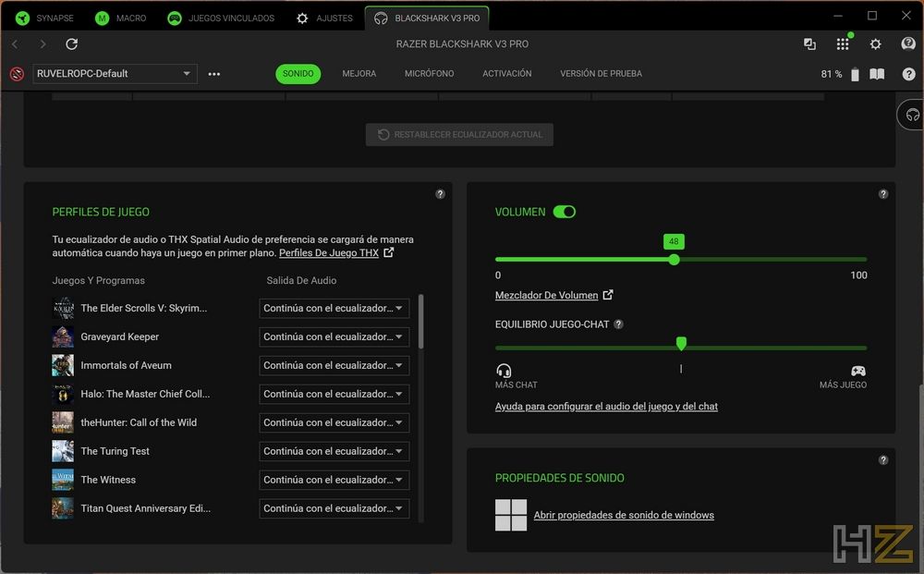924x574 pixels.
Task: Open help for Propiedades de Sonido panel
Action: click(x=882, y=460)
